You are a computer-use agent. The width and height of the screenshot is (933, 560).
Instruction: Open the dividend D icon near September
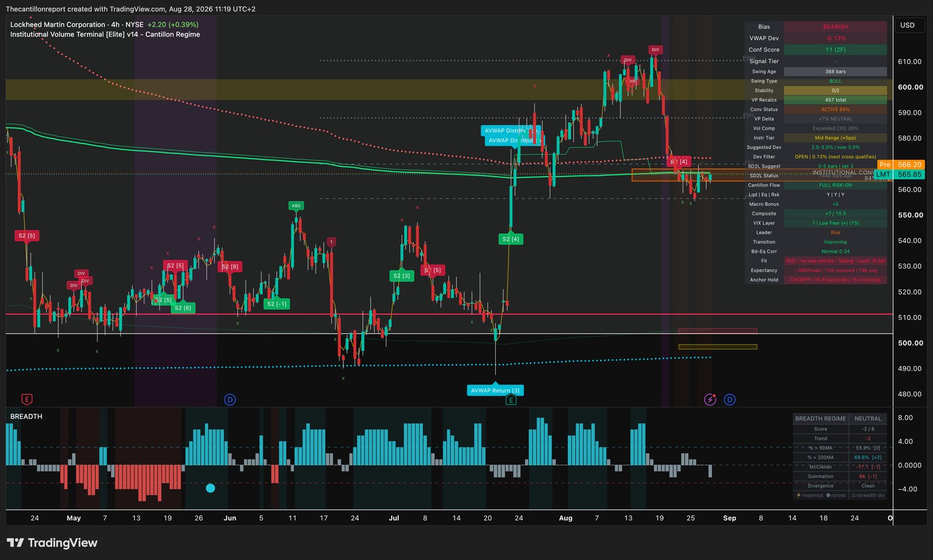pyautogui.click(x=730, y=399)
